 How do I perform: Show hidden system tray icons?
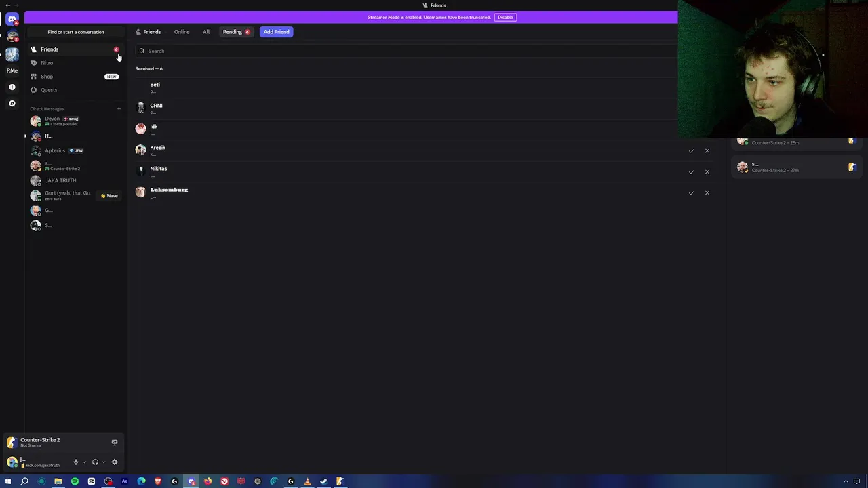pos(846,481)
